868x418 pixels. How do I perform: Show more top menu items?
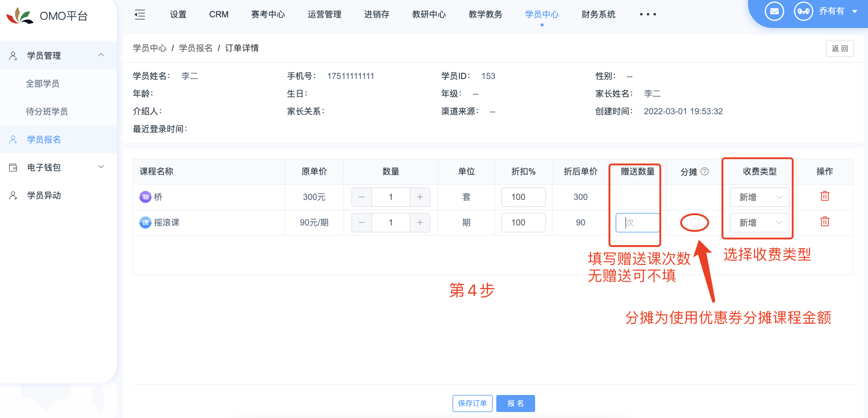pyautogui.click(x=648, y=14)
